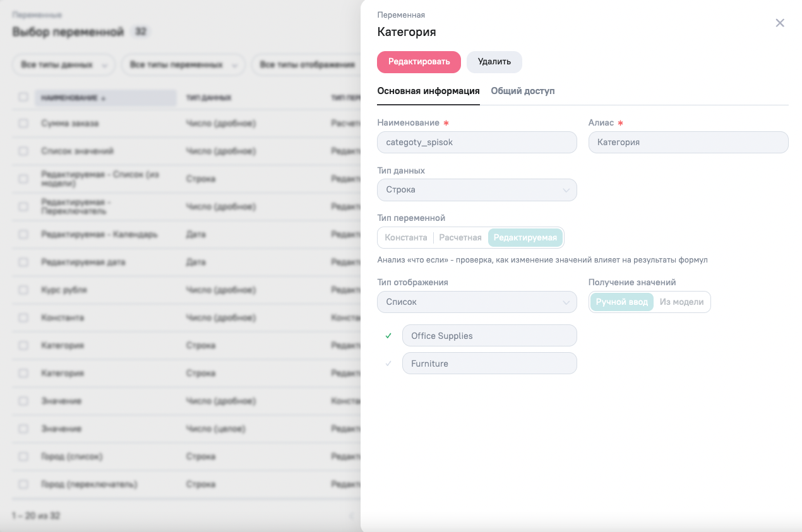Select the Расчетная variable type

click(x=460, y=238)
